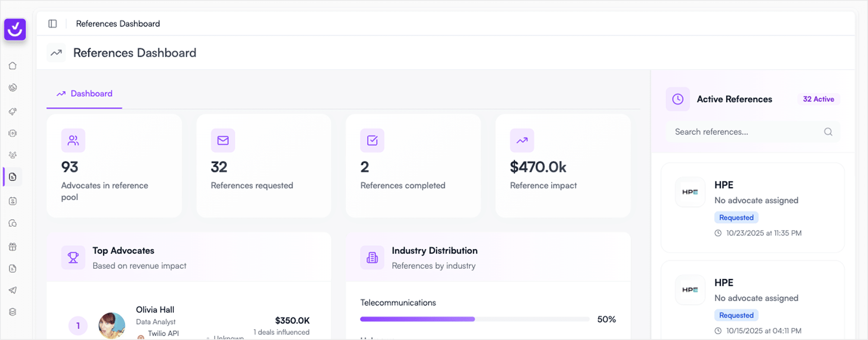Open the megaphone sidebar icon
This screenshot has width=868, height=340.
pos(13,111)
